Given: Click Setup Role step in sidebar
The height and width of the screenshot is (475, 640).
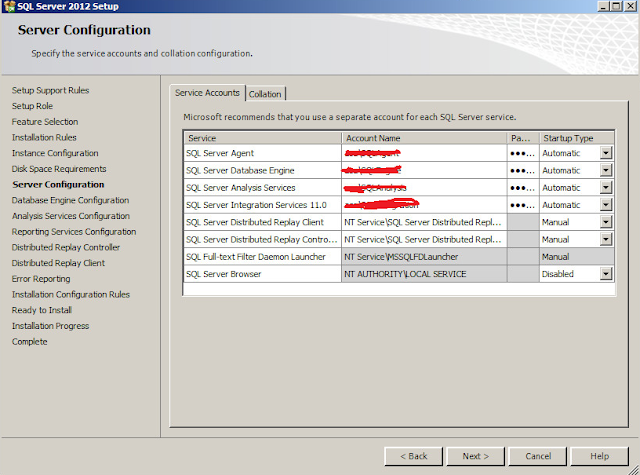Looking at the screenshot, I should [32, 106].
